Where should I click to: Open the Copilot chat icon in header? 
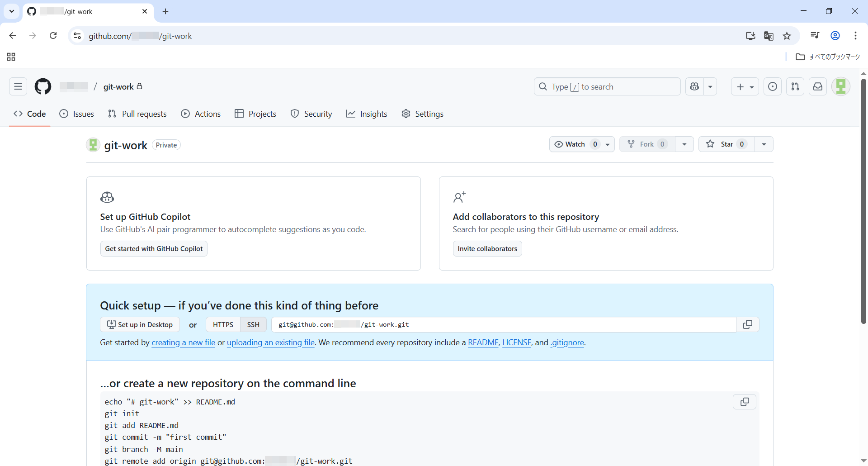click(695, 86)
